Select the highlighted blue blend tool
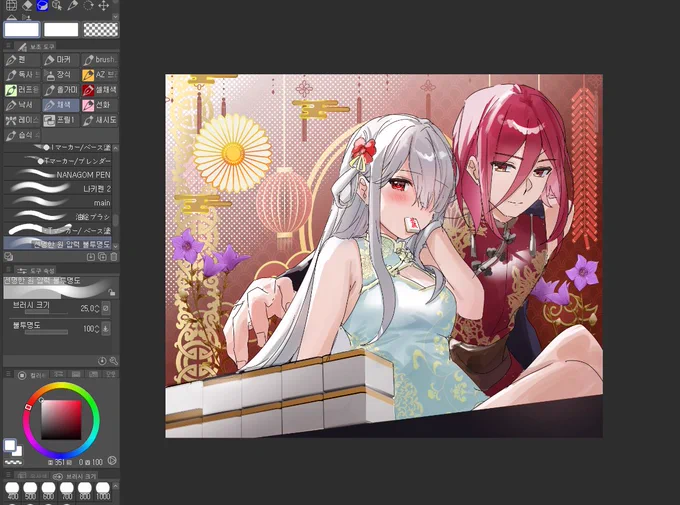Image resolution: width=680 pixels, height=505 pixels. (42, 5)
